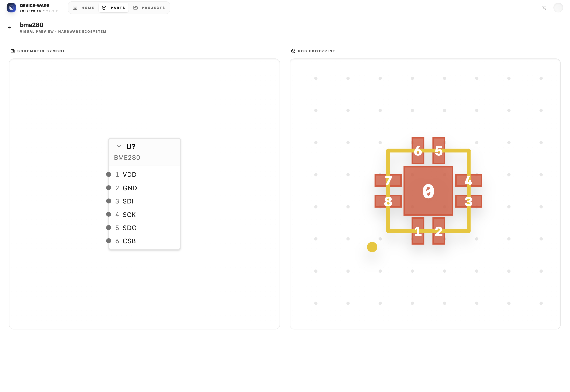Screen dimensions: 570x392
Task: Click the SDO pin 5 label
Action: click(x=129, y=228)
